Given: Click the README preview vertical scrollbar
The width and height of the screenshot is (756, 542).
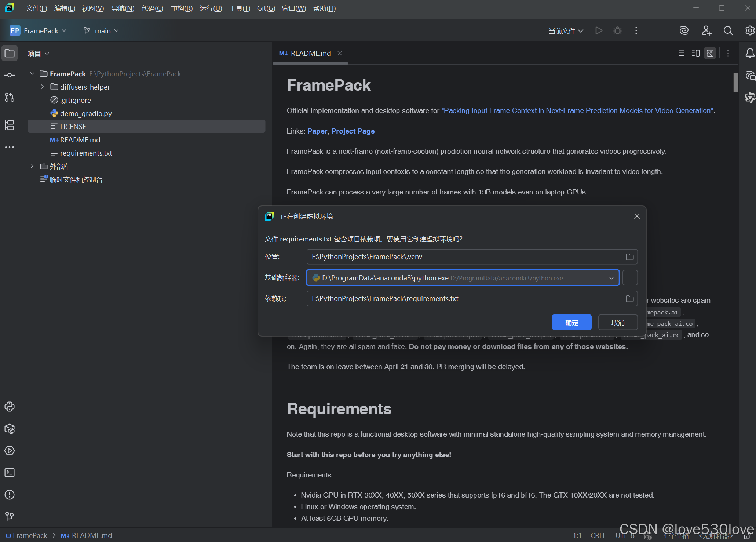Looking at the screenshot, I should pos(735,83).
